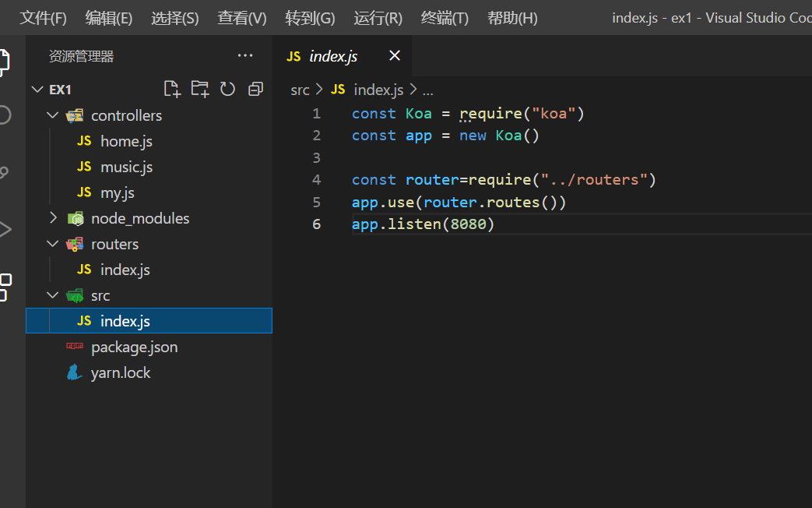Click the controllers folder icon
Image resolution: width=812 pixels, height=508 pixels.
coord(75,115)
